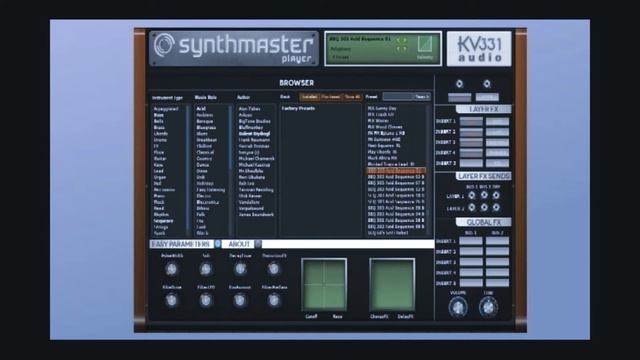640x360 pixels.
Task: Select Organ in Instrument Type list
Action: [160, 177]
